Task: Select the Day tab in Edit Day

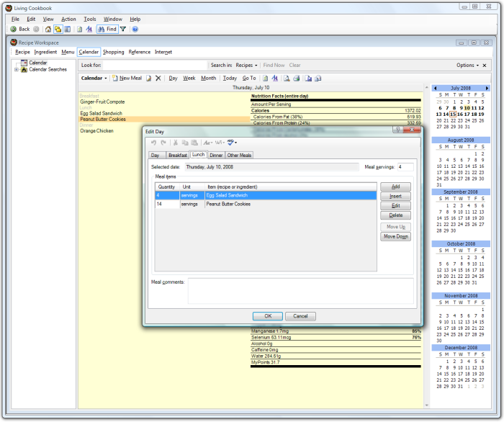Action: coord(156,156)
